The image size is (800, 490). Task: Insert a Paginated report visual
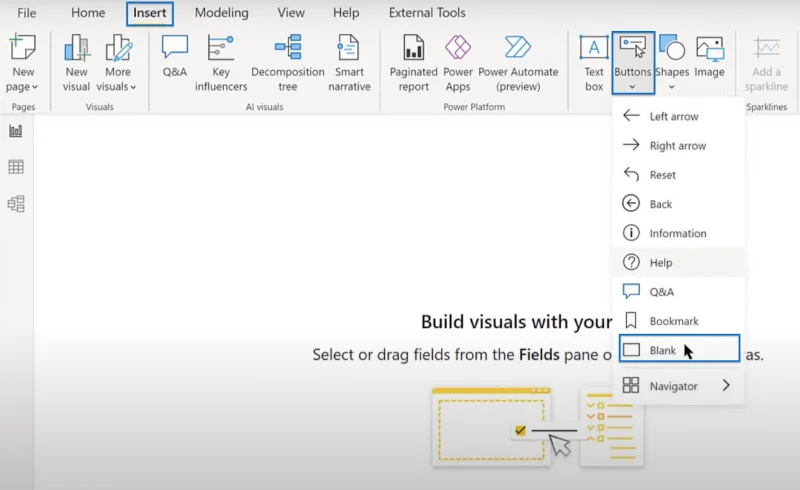point(413,63)
